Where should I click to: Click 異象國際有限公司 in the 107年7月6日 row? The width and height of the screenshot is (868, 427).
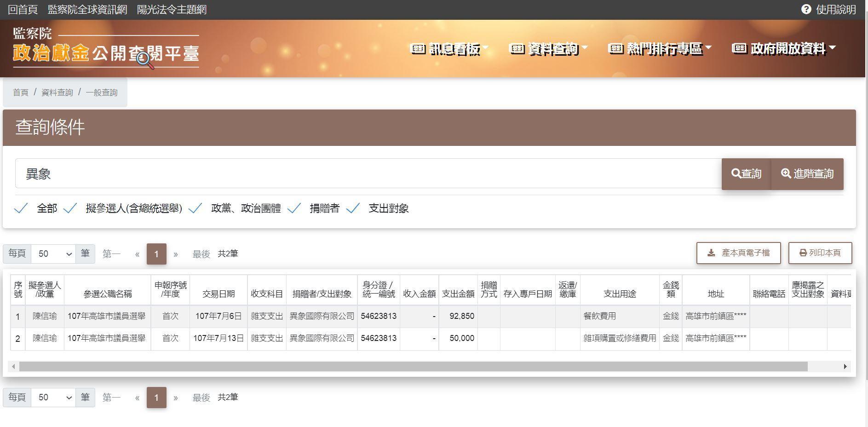pyautogui.click(x=322, y=316)
